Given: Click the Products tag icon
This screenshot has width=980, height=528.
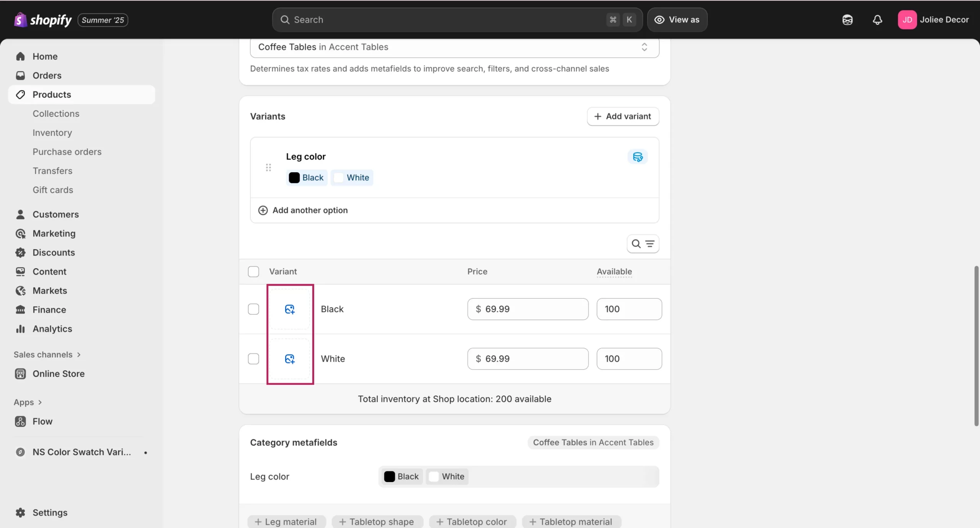Looking at the screenshot, I should tap(20, 95).
